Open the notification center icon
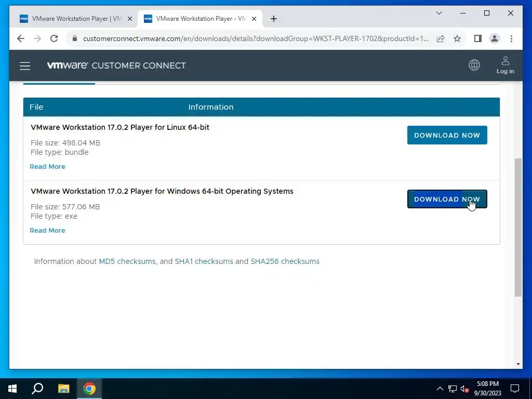Viewport: 532px width, 399px height. point(515,389)
